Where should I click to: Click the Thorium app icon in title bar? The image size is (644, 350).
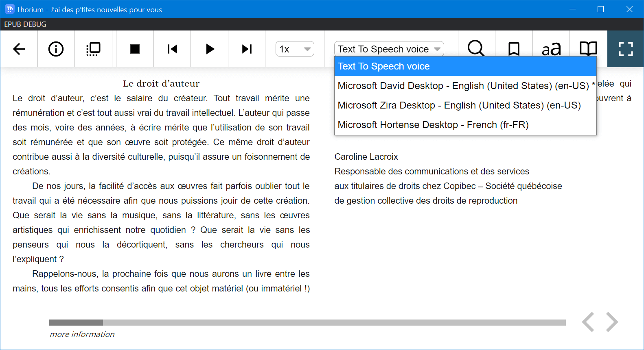9,9
